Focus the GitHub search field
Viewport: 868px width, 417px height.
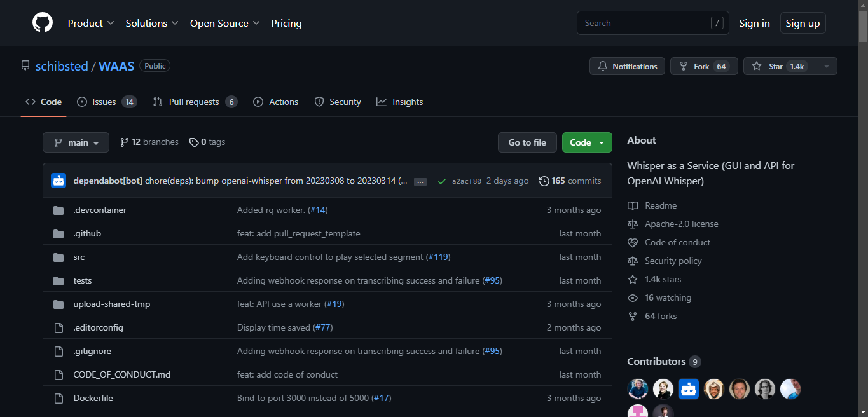pos(653,23)
